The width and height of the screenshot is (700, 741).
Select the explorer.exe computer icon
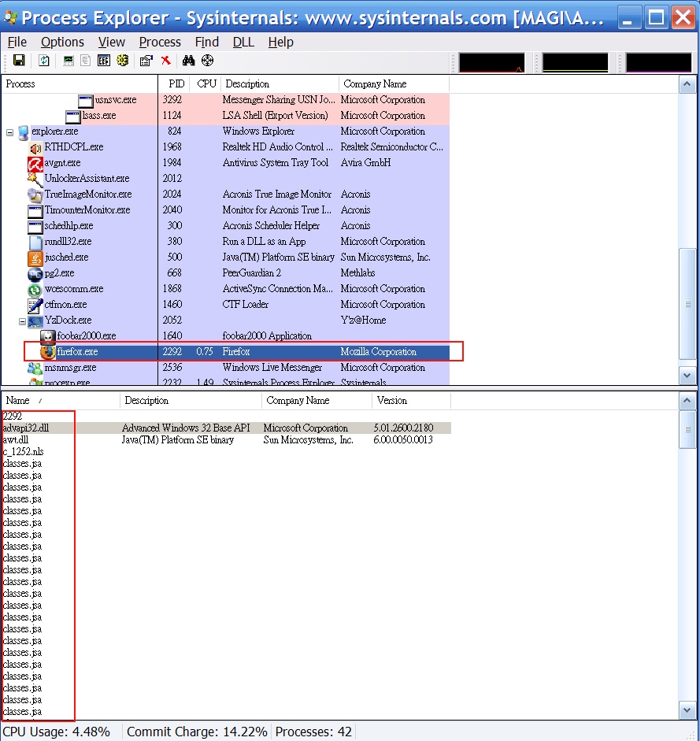(x=24, y=132)
